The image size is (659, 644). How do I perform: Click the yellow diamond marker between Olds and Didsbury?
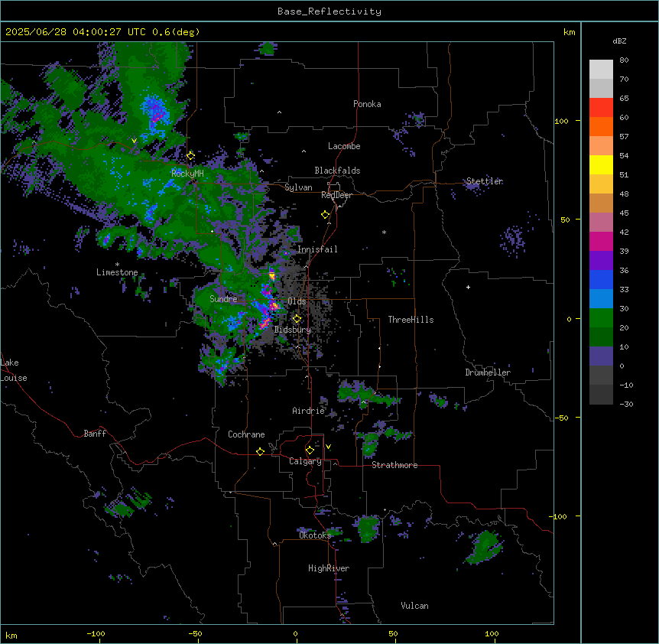tap(297, 319)
